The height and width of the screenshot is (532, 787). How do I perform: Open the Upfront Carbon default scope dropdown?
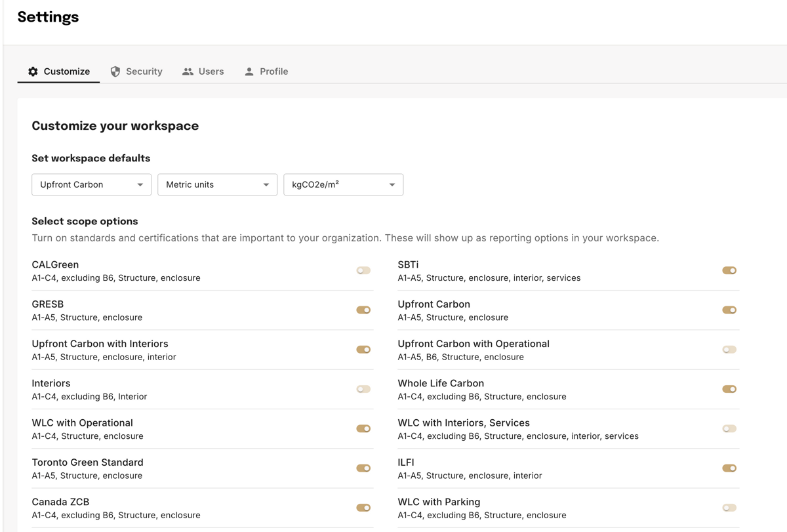[x=92, y=184]
